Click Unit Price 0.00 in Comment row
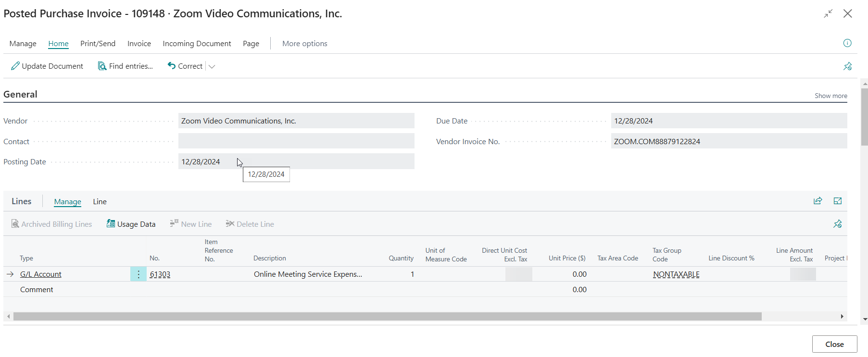 (x=579, y=289)
